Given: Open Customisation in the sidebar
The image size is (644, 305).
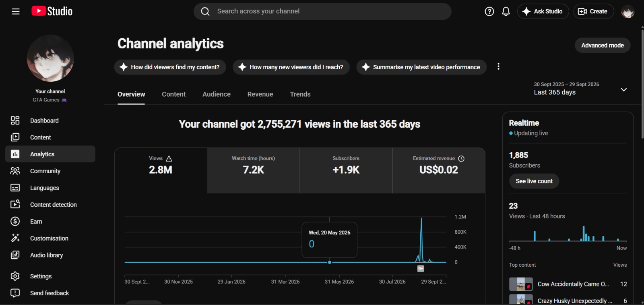Looking at the screenshot, I should (50, 238).
